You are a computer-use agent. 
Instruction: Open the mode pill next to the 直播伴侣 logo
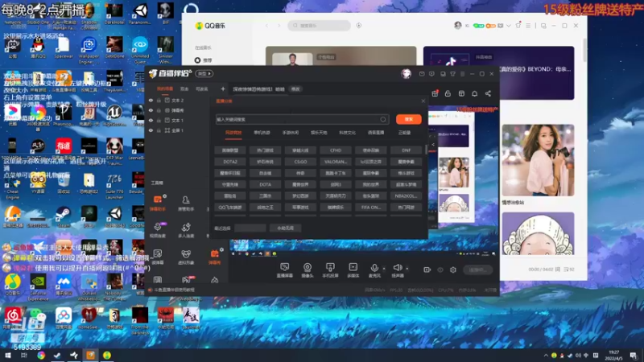204,74
